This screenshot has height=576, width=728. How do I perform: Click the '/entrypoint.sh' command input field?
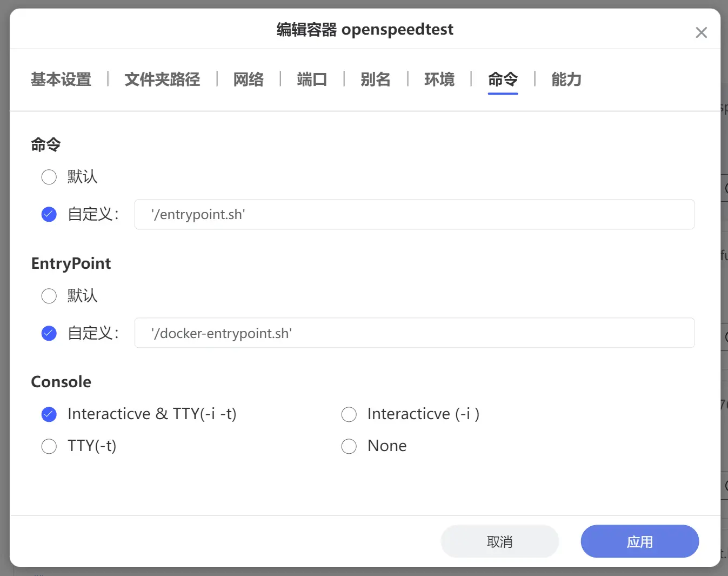(414, 214)
